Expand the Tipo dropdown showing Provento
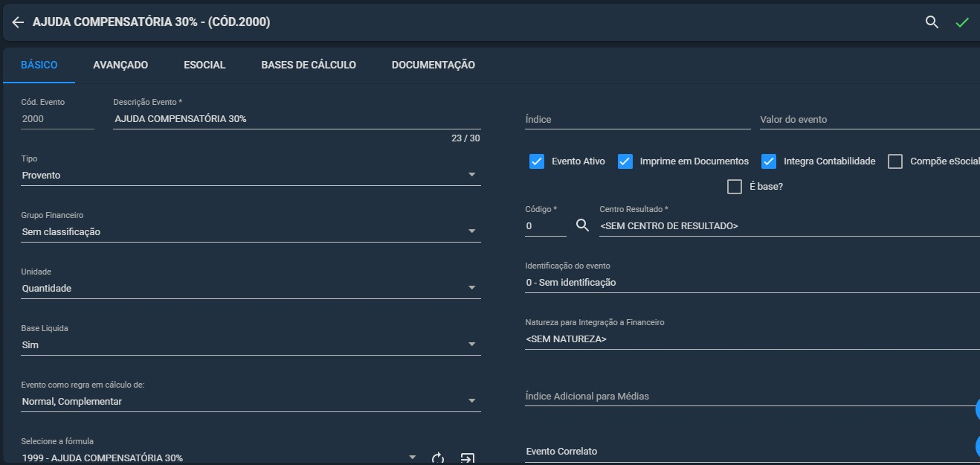 point(251,175)
